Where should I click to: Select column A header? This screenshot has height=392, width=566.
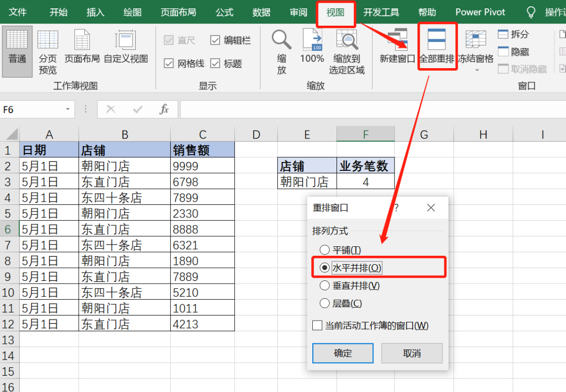coord(49,134)
